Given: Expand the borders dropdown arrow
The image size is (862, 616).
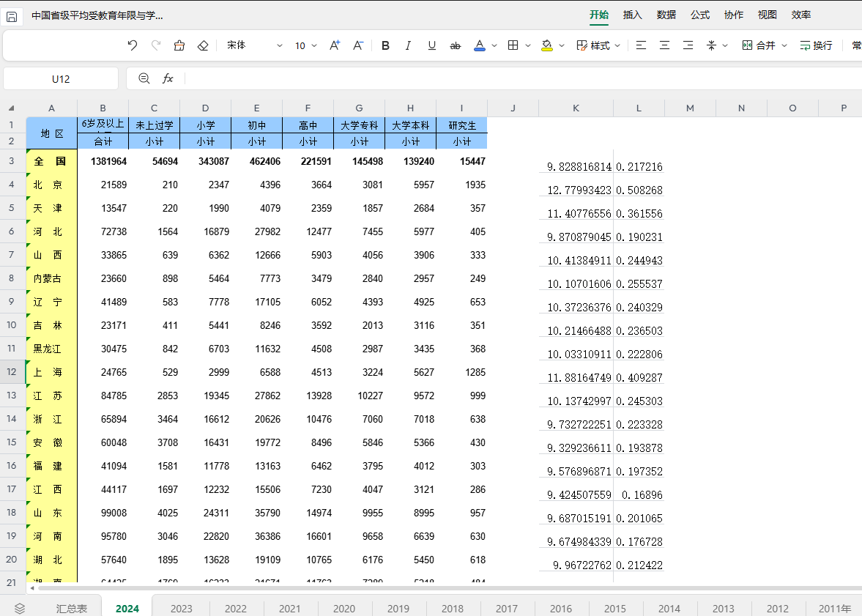Looking at the screenshot, I should pos(528,45).
